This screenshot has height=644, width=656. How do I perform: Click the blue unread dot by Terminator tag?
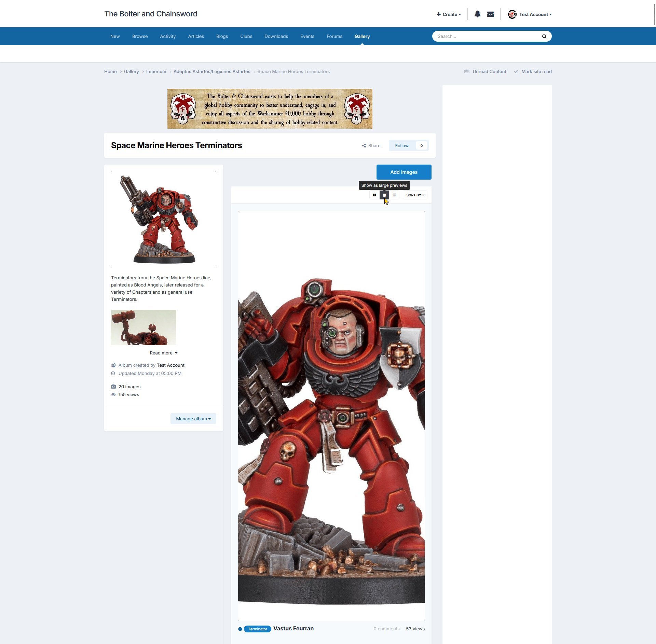coord(240,629)
